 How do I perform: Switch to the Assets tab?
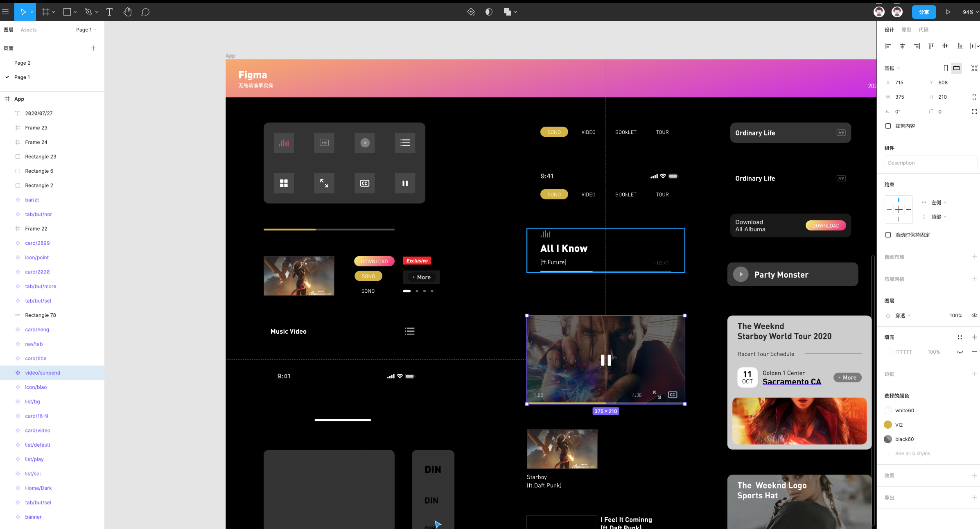(x=29, y=29)
